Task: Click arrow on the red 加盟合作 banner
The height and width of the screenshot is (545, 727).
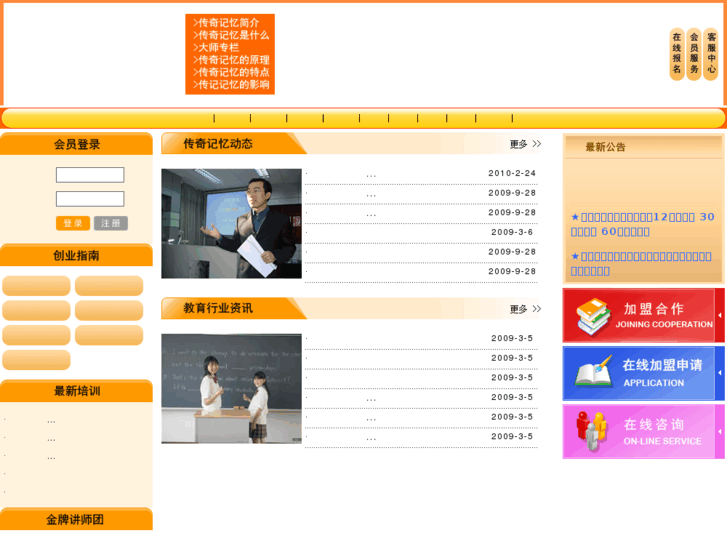Action: pos(720,315)
